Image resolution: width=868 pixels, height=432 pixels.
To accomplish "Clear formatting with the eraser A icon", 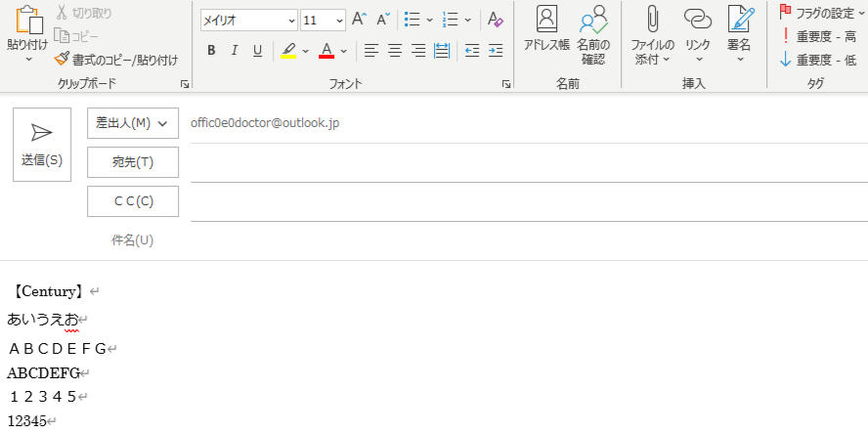I will pyautogui.click(x=495, y=20).
